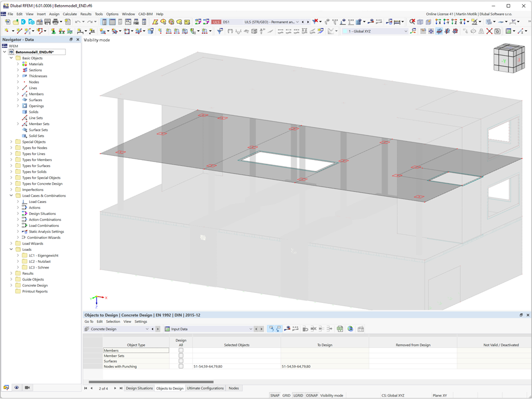Toggle the OSNAP status bar button
The image size is (532, 399).
[x=312, y=395]
